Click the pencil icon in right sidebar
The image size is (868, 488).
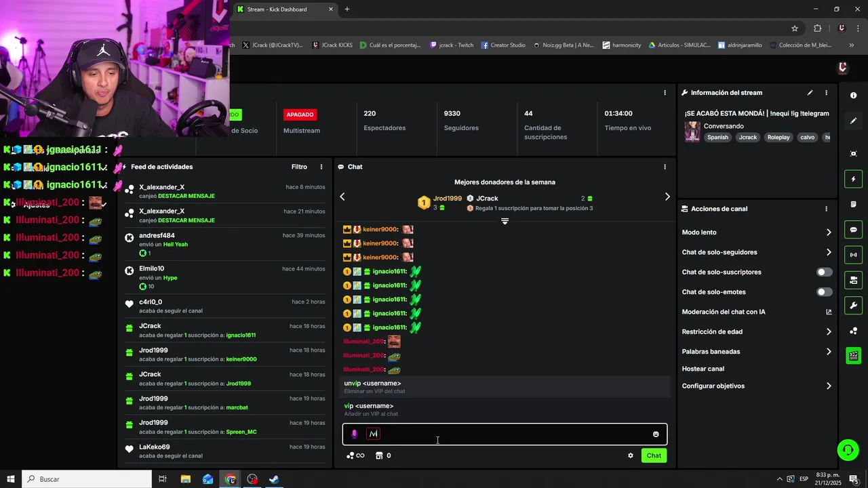click(x=853, y=121)
